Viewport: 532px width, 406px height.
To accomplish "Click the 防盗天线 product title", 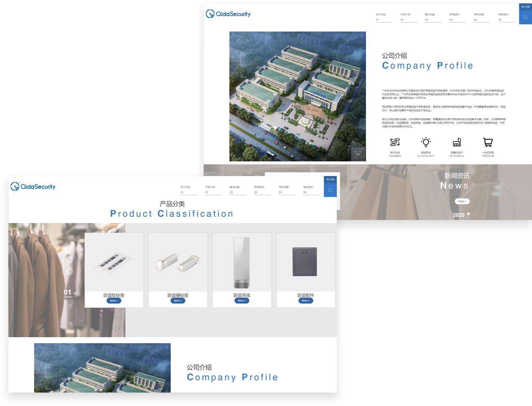I will coord(242,295).
